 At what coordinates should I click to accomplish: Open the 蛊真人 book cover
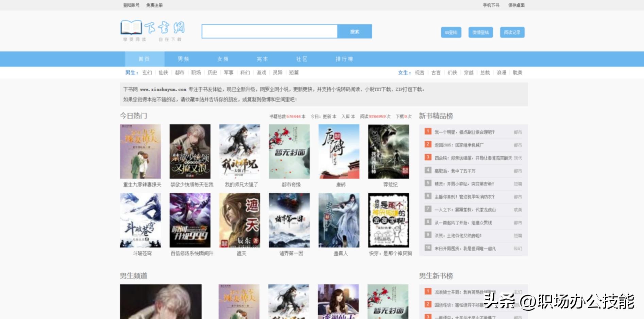tap(339, 220)
